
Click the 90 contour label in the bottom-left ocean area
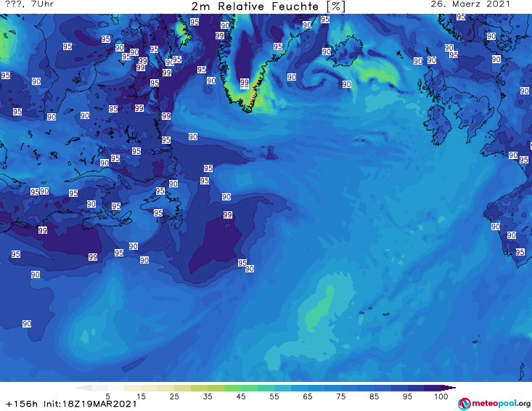pos(27,324)
